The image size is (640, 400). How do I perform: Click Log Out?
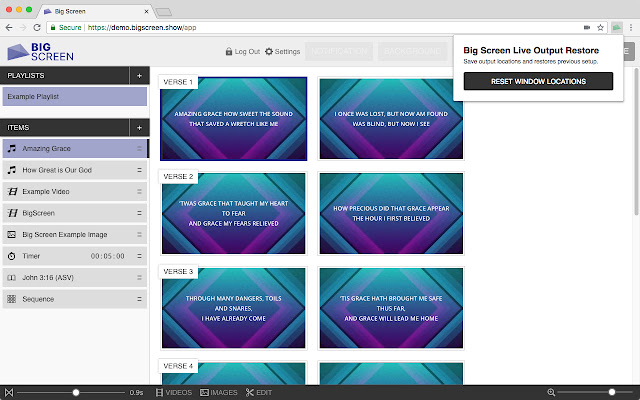[x=242, y=52]
